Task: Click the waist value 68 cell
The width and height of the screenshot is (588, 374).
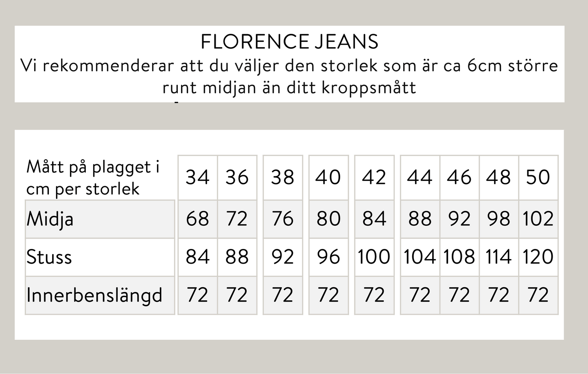Action: tap(197, 219)
